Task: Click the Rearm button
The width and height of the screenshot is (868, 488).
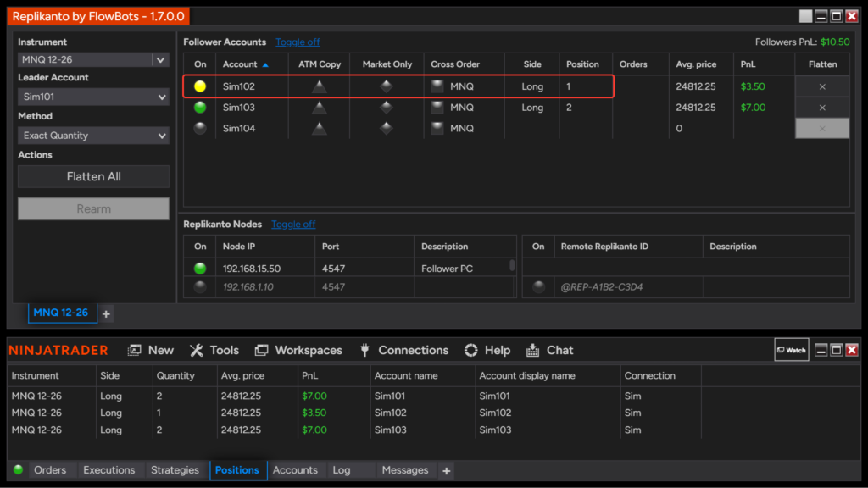Action: click(93, 208)
